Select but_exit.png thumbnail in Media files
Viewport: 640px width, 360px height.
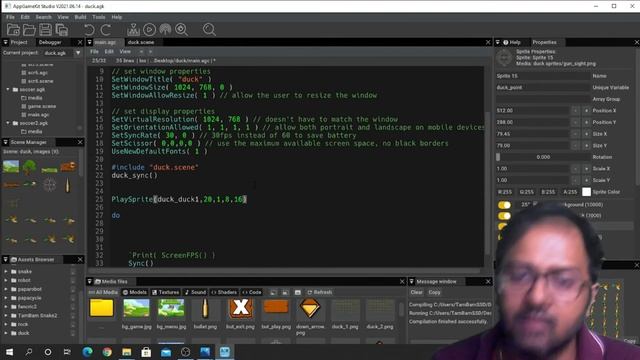coord(240,308)
